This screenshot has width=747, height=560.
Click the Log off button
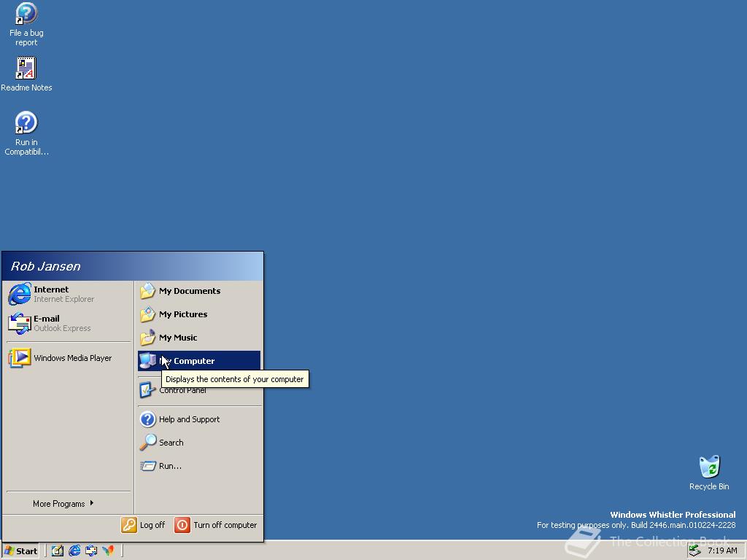(143, 525)
